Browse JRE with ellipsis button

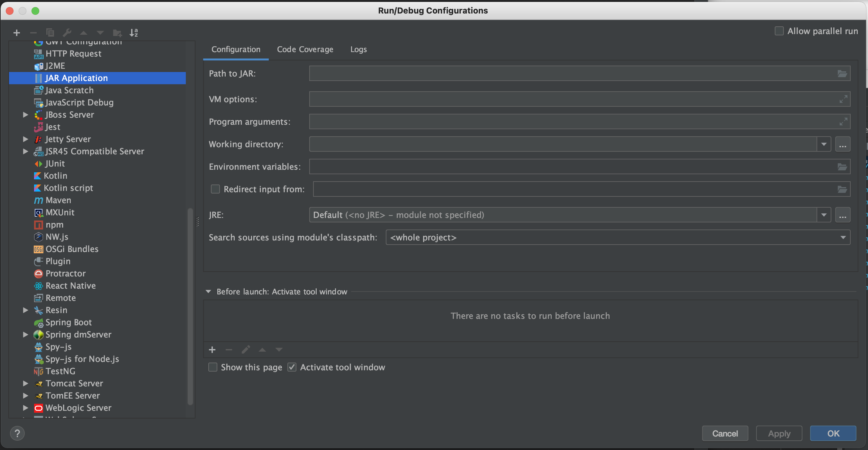[x=843, y=215]
